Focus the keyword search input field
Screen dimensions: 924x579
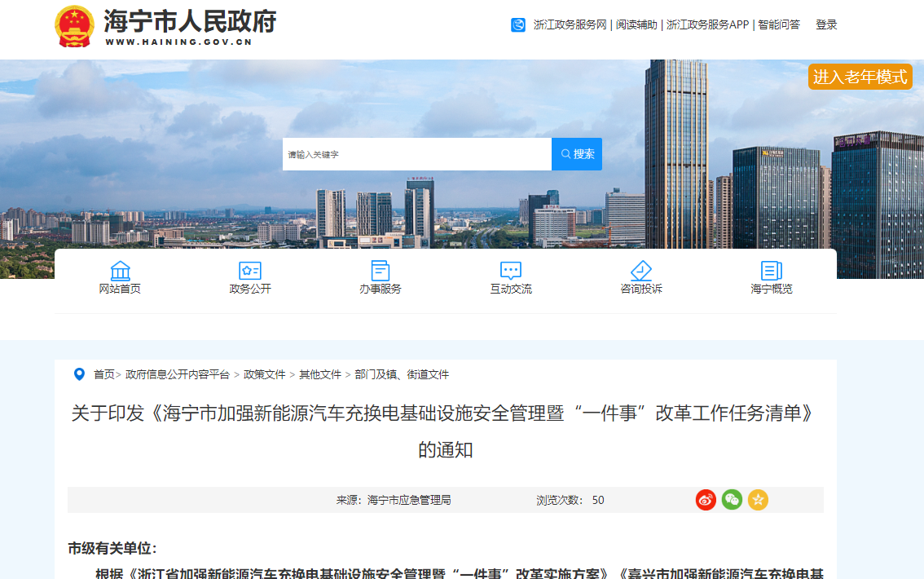(x=416, y=154)
